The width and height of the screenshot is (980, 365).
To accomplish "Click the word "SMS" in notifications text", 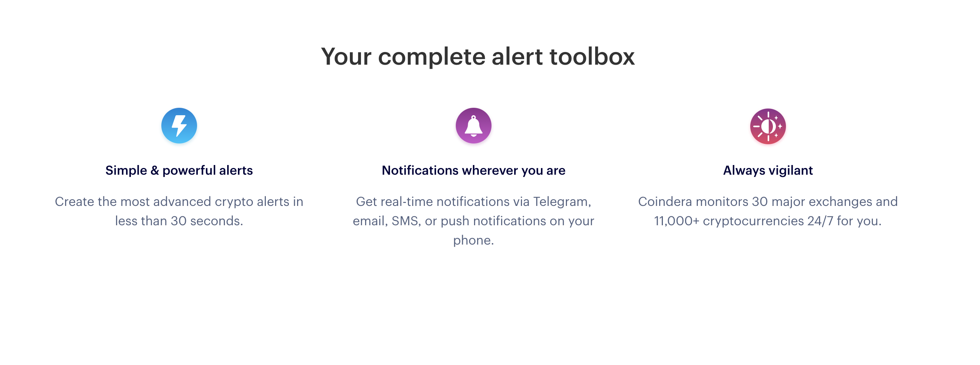I will [x=406, y=221].
